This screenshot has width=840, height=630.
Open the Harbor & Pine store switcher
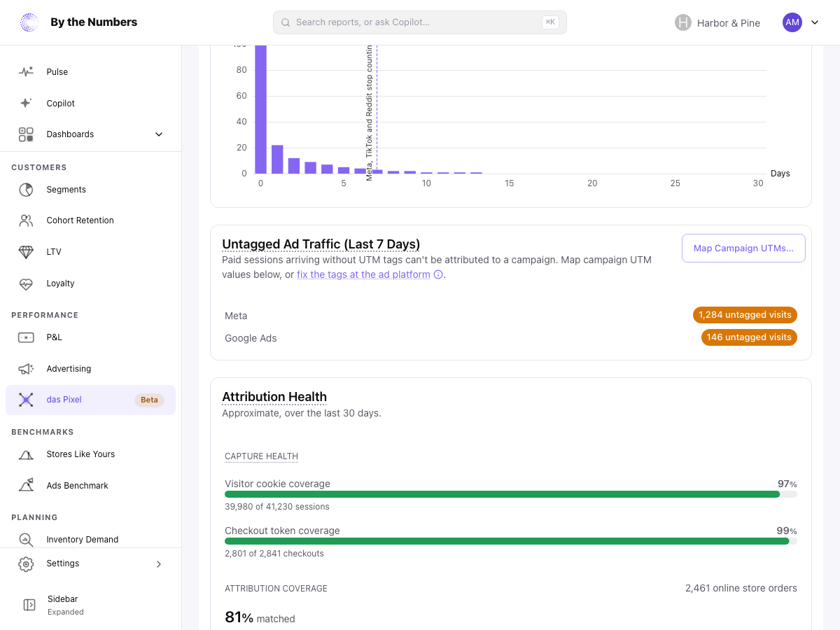[717, 22]
